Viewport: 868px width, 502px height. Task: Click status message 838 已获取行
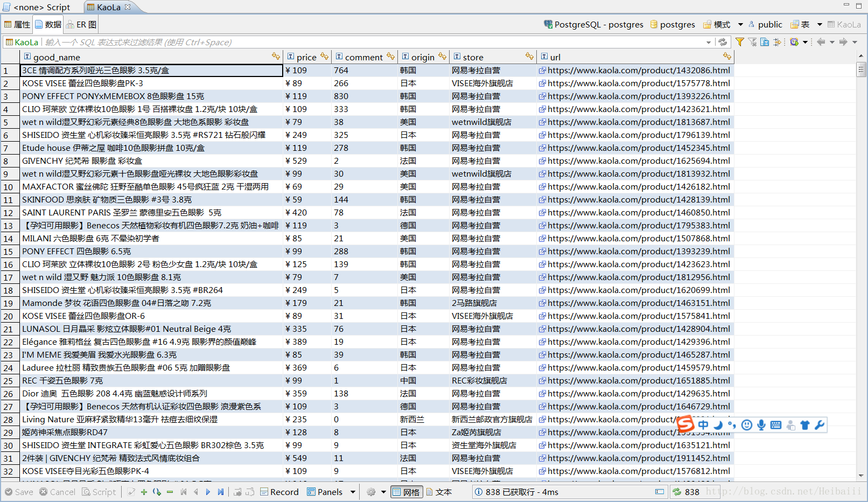pos(522,492)
